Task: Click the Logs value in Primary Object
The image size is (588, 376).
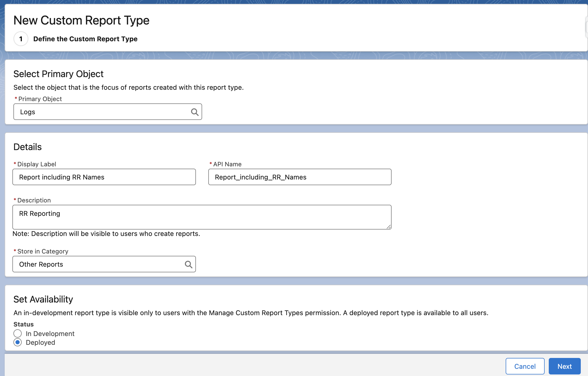Action: coord(28,112)
